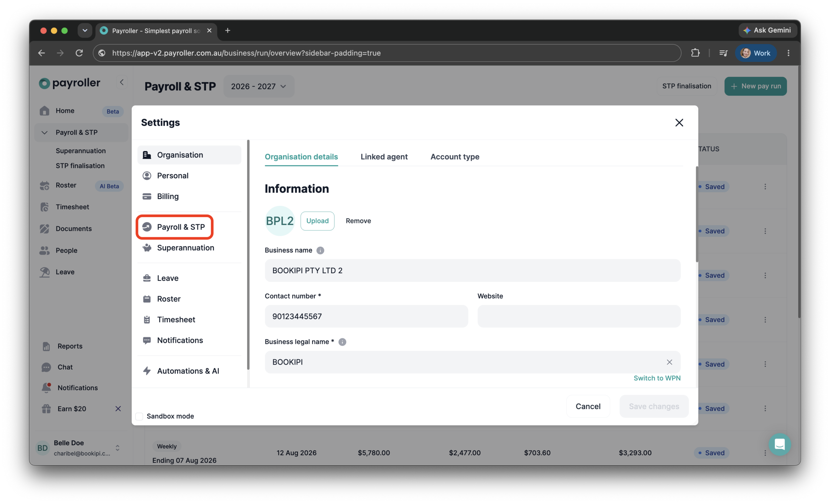Viewport: 830px width, 504px height.
Task: Click the Cancel button
Action: point(588,407)
